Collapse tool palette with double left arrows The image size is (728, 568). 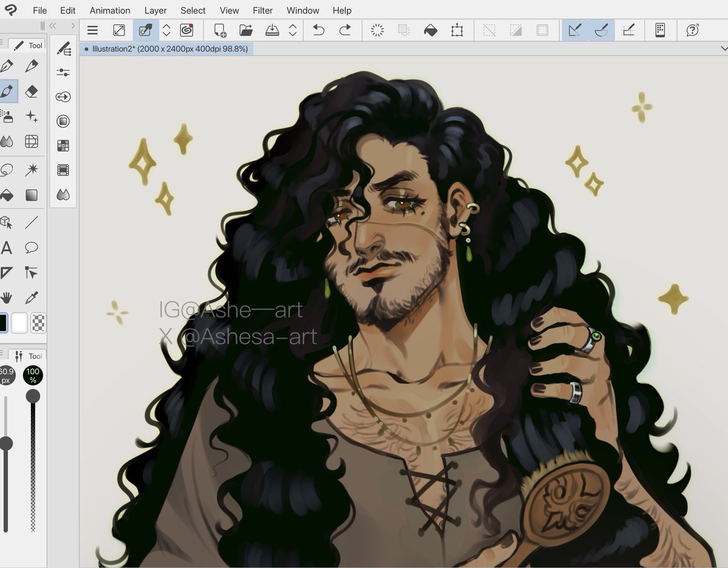52,25
